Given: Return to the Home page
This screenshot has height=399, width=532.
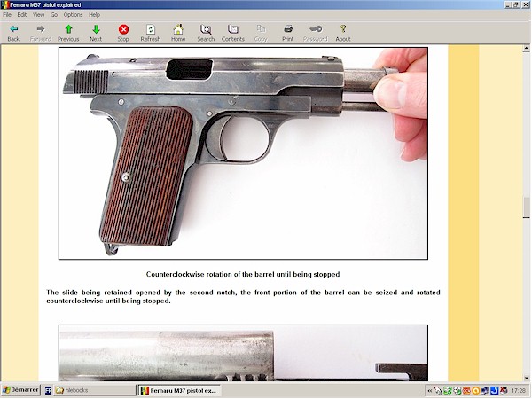Looking at the screenshot, I should 178,34.
